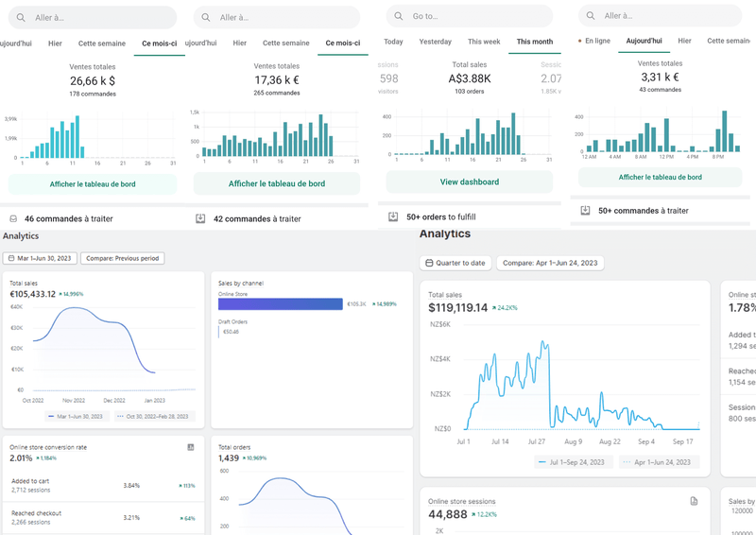Click the download-tray icon beside '42 commandes à traiter'
The image size is (756, 535).
200,218
